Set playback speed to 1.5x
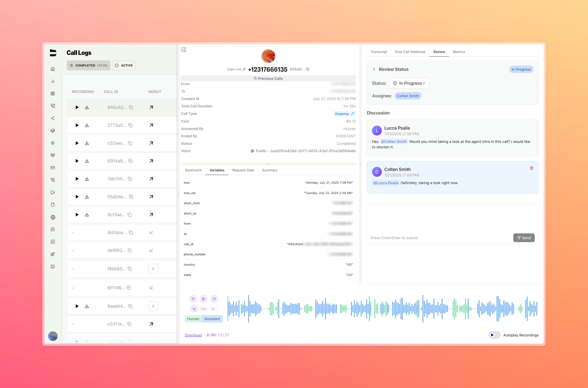This screenshot has width=588, height=388. click(x=203, y=309)
